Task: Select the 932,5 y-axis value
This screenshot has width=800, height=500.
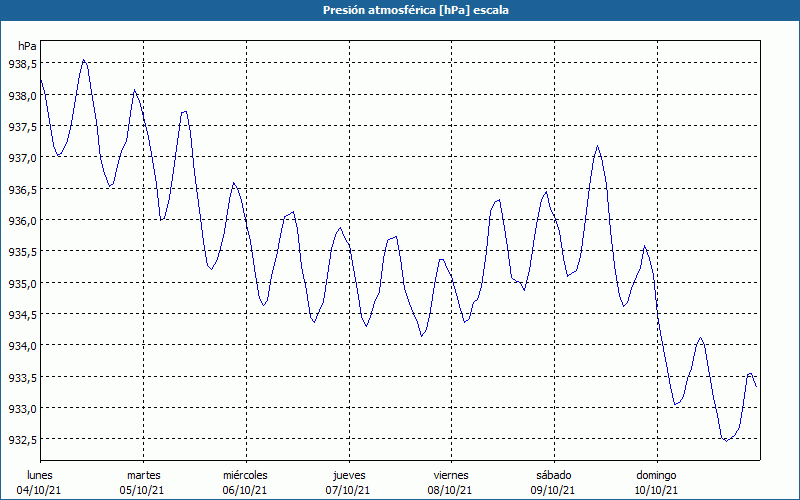Action: click(x=22, y=439)
